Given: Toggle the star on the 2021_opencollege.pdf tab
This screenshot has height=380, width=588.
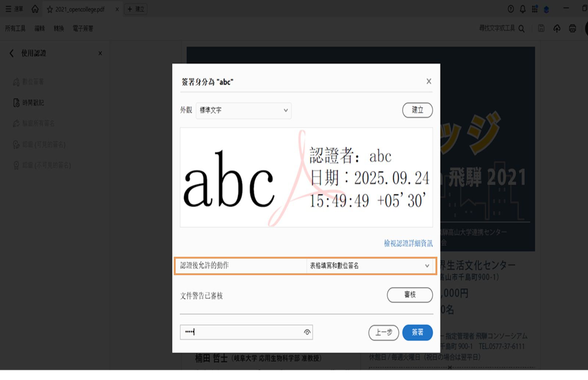Looking at the screenshot, I should click(x=50, y=9).
